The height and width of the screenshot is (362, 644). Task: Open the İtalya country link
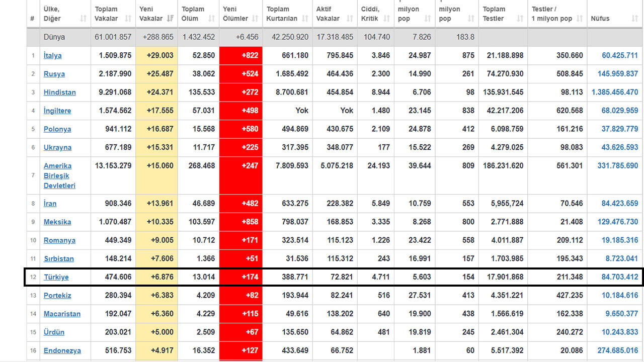pyautogui.click(x=53, y=55)
